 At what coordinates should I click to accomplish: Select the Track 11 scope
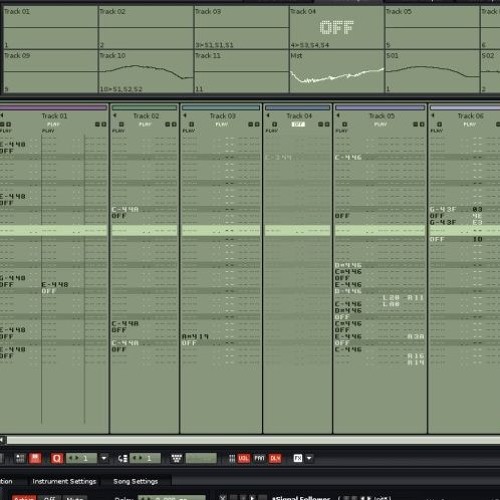click(241, 71)
